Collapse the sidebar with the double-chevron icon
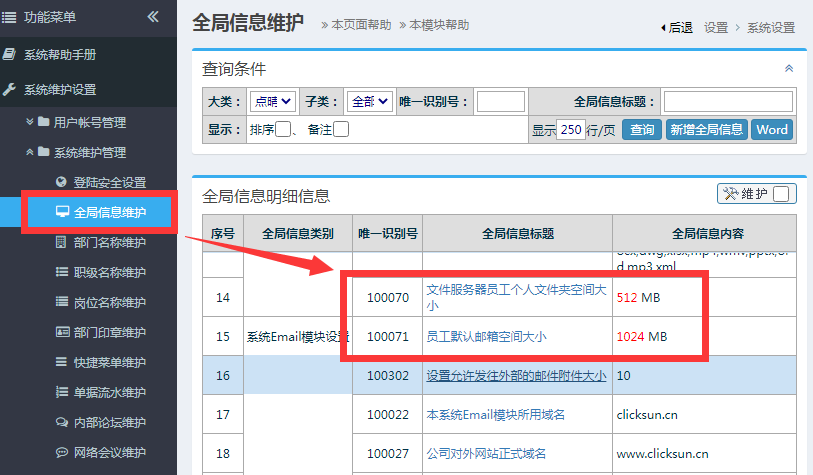 tap(153, 17)
